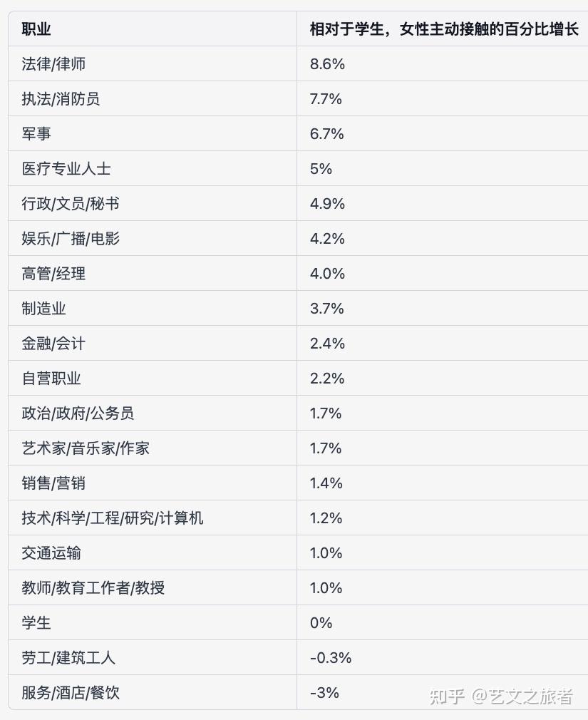Click the 职业 column header
588x720 pixels.
(x=36, y=29)
